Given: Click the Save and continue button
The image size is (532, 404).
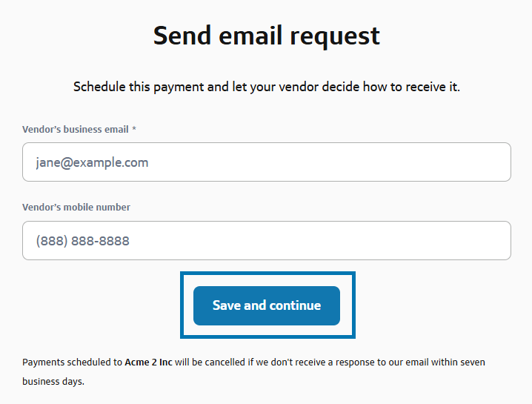Looking at the screenshot, I should 267,305.
